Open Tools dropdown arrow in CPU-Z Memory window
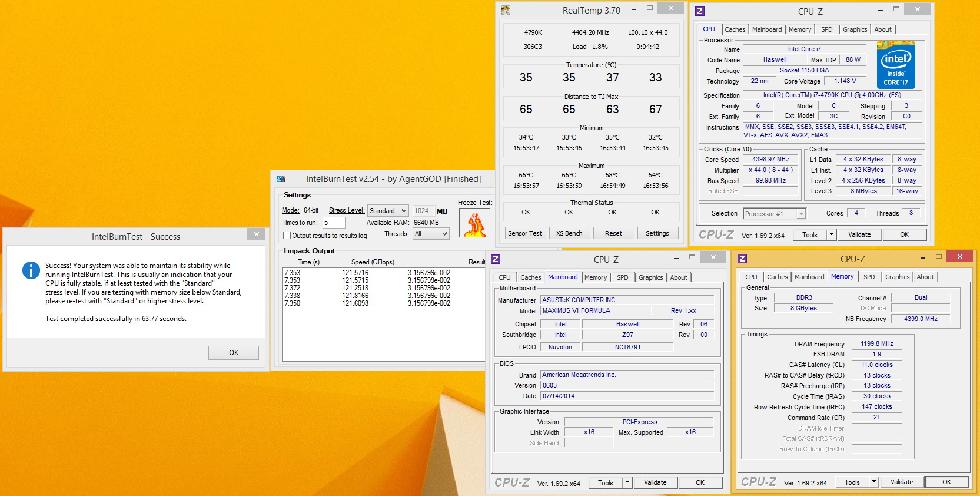 pos(873,482)
